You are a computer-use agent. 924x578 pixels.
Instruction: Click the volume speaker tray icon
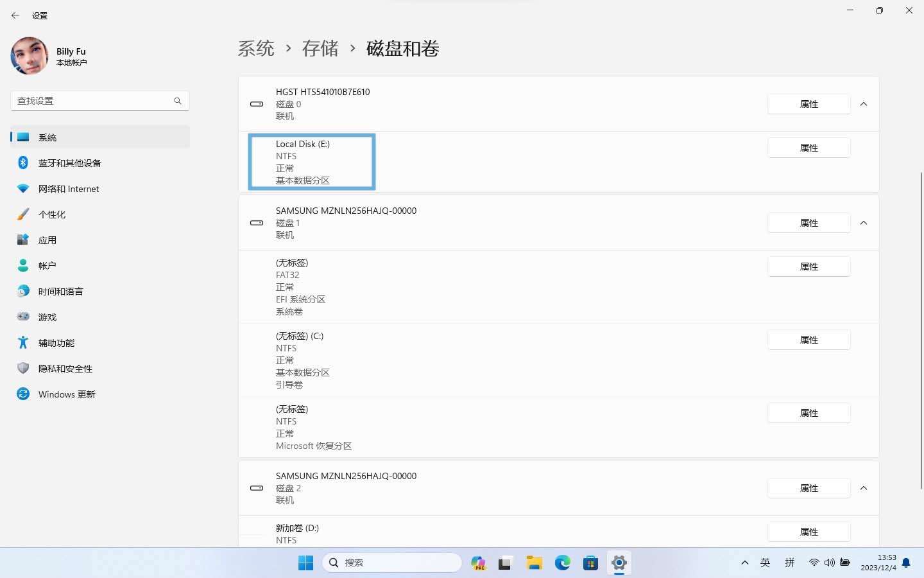pyautogui.click(x=830, y=563)
